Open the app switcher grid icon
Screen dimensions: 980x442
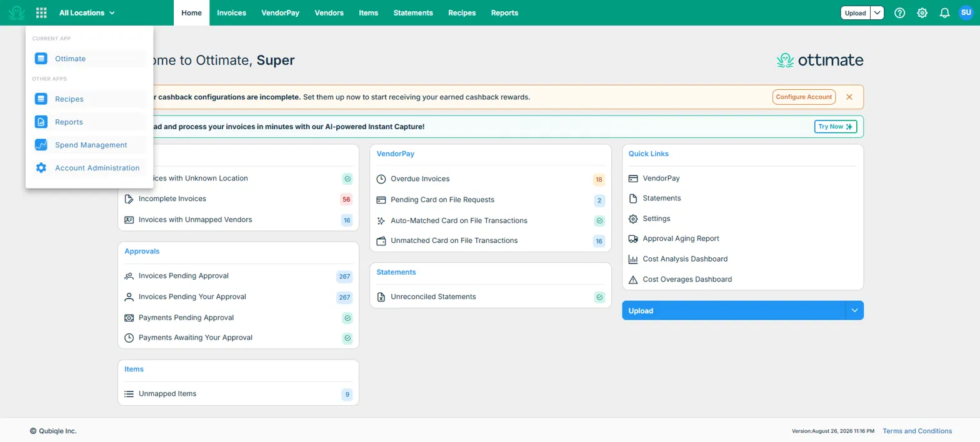41,12
